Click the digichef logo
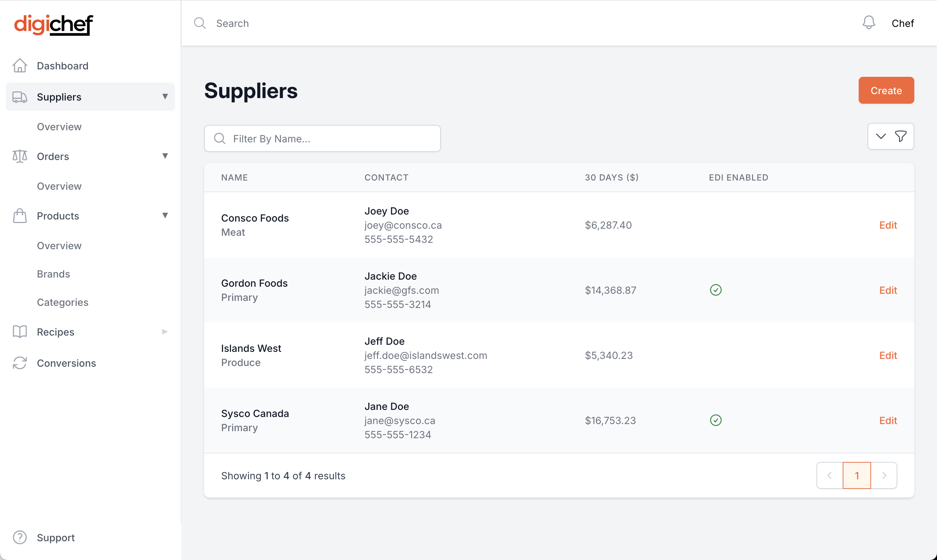This screenshot has height=560, width=937. tap(54, 25)
